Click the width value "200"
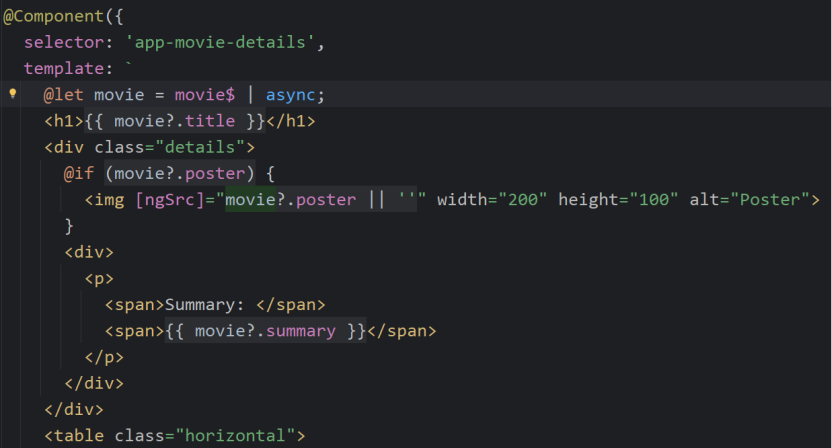The height and width of the screenshot is (448, 832). coord(517,199)
